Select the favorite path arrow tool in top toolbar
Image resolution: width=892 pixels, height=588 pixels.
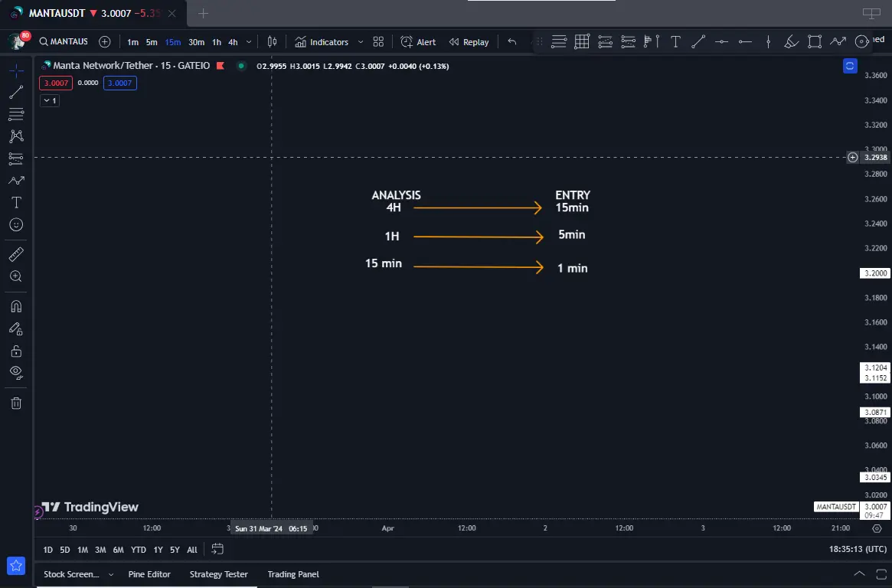coord(838,41)
